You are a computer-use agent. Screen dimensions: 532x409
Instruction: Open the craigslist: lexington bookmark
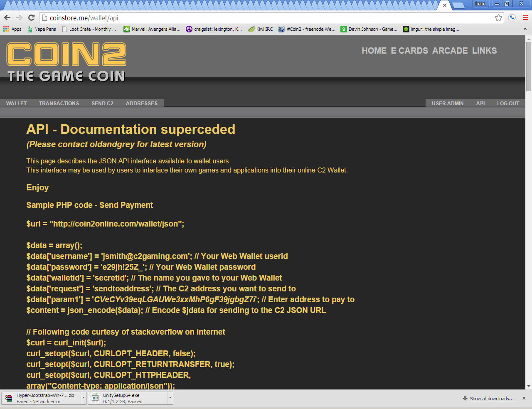tap(214, 29)
